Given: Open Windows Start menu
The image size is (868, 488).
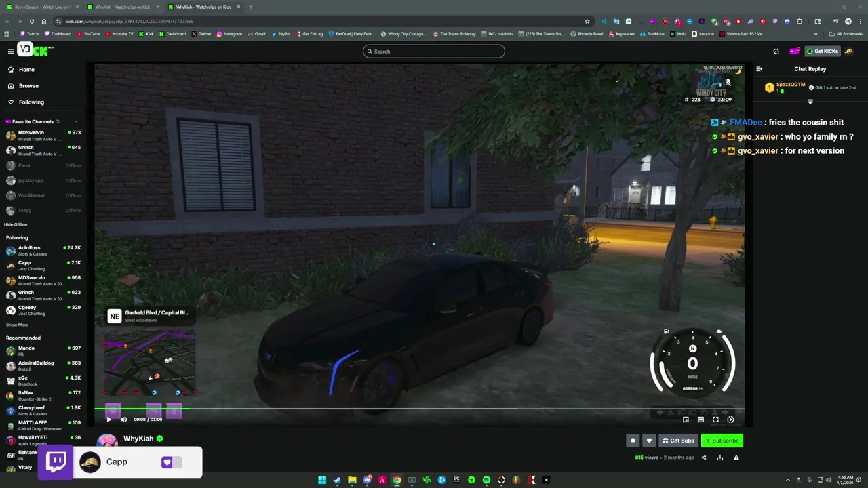Looking at the screenshot, I should point(322,480).
